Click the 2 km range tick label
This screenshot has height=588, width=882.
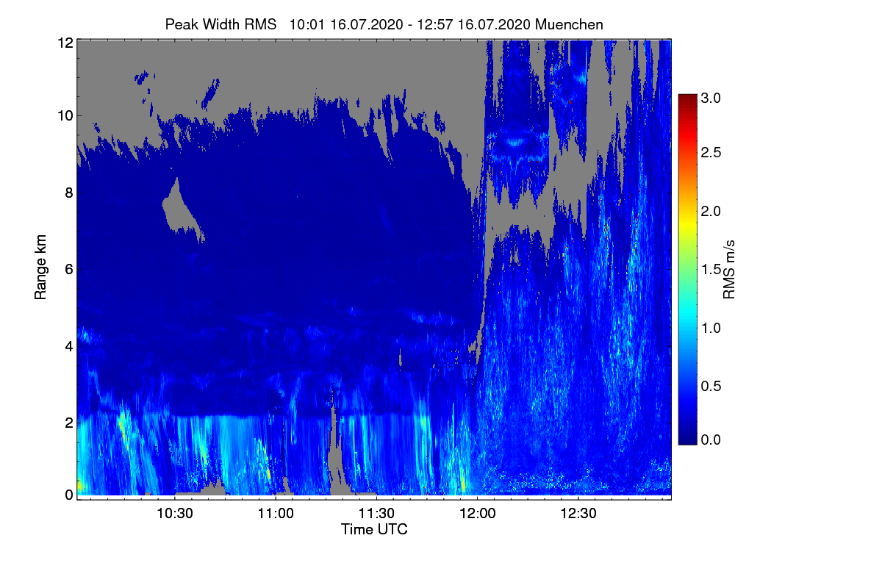pos(69,423)
